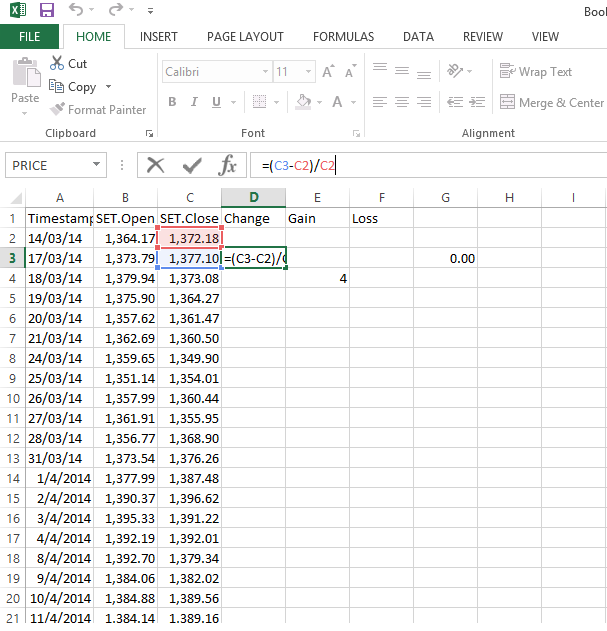Open the font size dropdown

click(x=311, y=72)
